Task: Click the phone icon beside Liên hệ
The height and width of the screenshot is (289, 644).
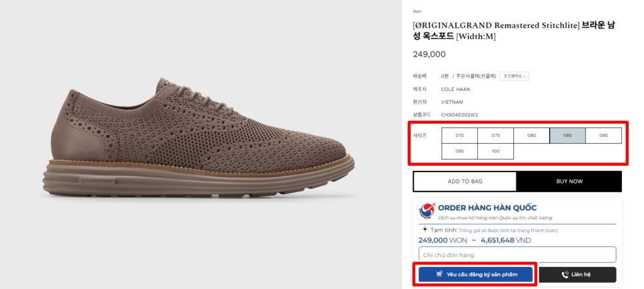Action: 565,275
